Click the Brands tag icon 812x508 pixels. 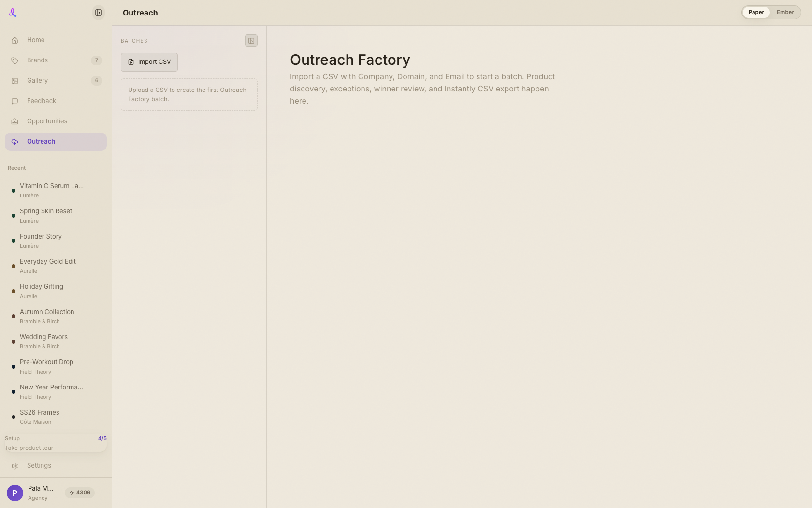pyautogui.click(x=15, y=60)
